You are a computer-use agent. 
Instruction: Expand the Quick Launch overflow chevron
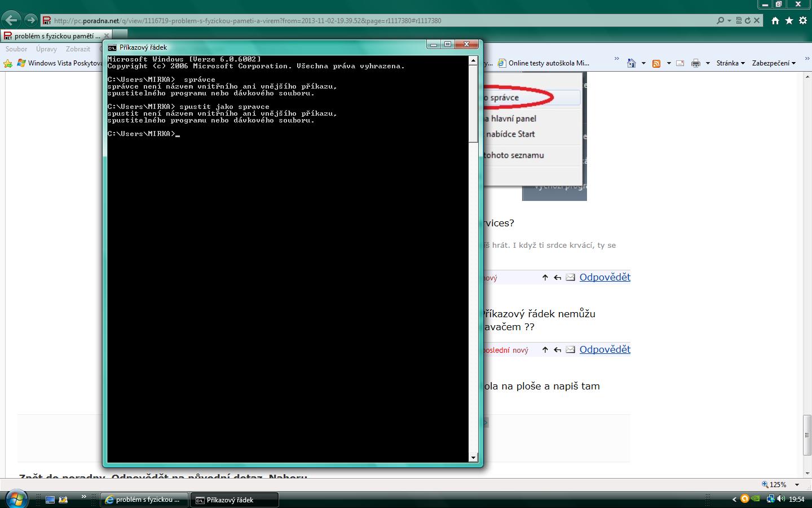click(83, 497)
